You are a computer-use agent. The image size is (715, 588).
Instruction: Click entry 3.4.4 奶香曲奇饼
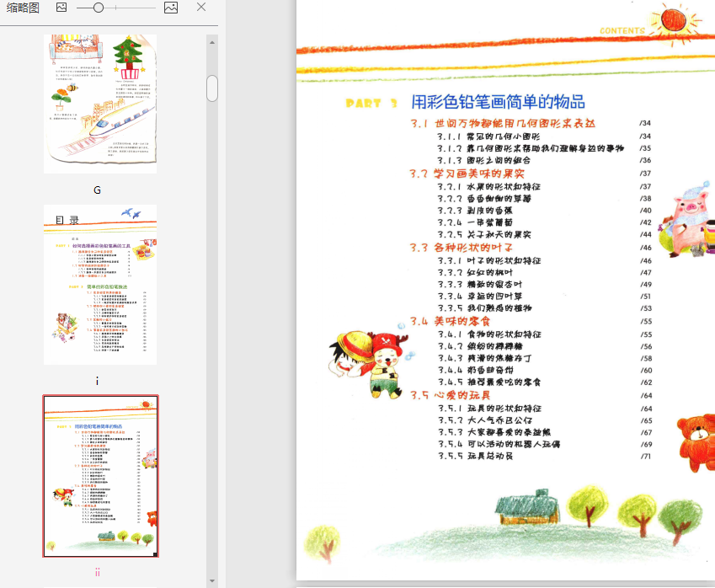(x=476, y=370)
